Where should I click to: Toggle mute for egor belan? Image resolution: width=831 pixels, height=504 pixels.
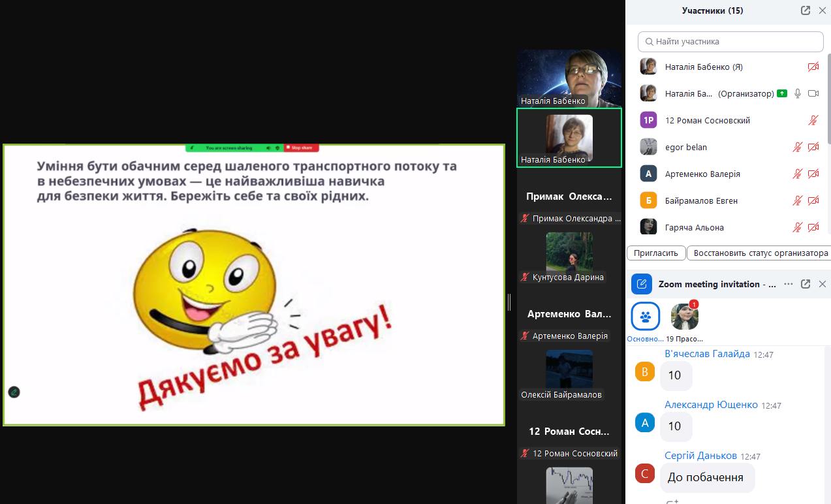797,147
